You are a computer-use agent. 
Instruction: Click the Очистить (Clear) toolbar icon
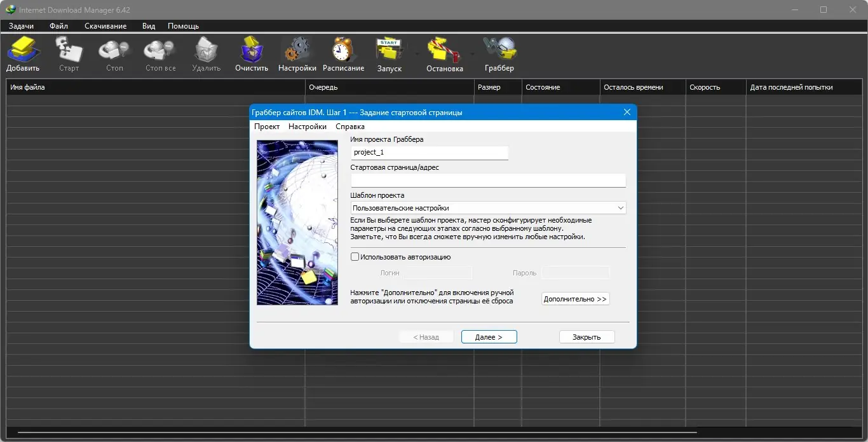point(251,53)
